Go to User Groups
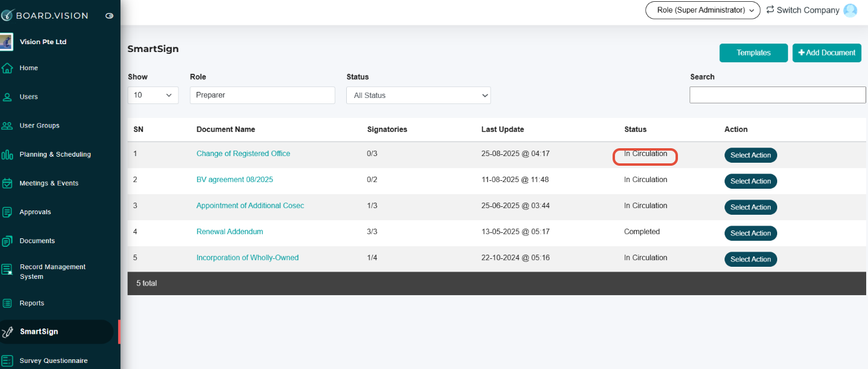The height and width of the screenshot is (369, 868). pos(39,126)
